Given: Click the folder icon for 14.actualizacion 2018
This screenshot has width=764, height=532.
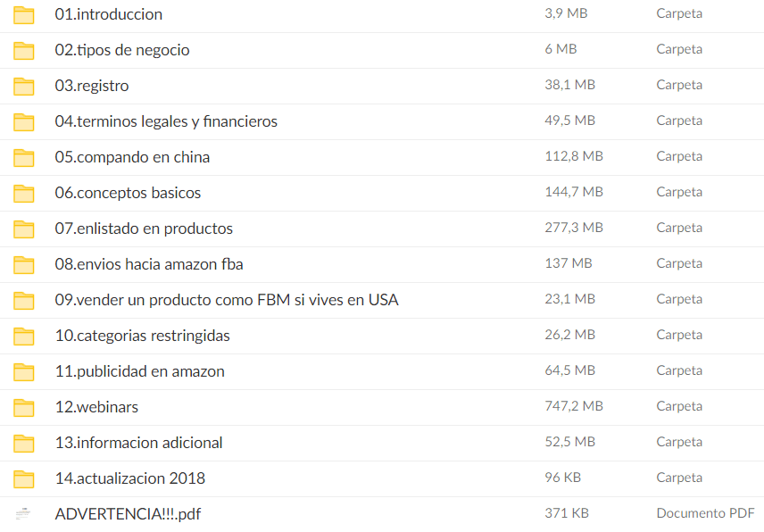Looking at the screenshot, I should click(23, 478).
